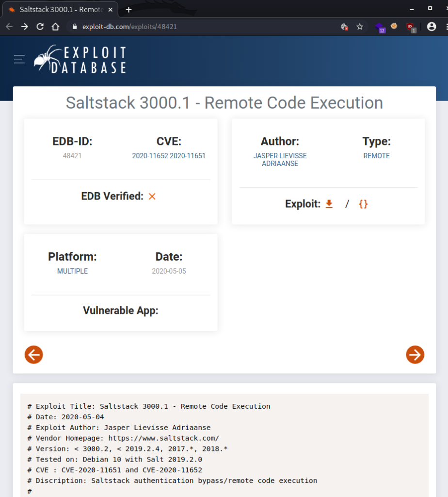Go to the next exploit with the right arrow
The width and height of the screenshot is (448, 497).
click(415, 354)
